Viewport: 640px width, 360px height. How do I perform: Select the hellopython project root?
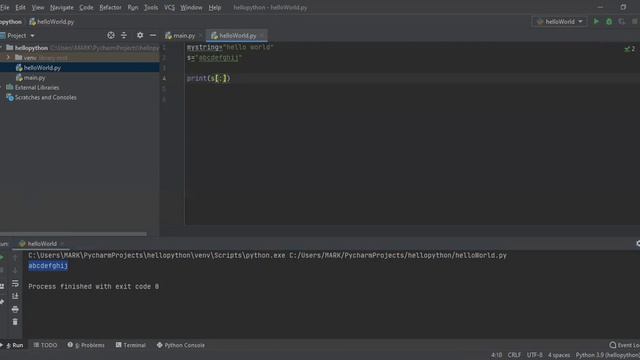click(31, 48)
